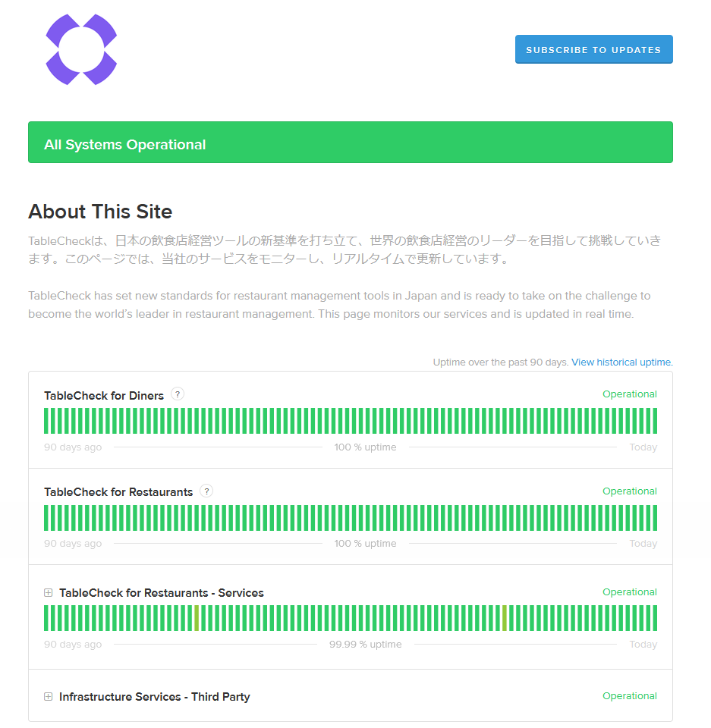Open View historical uptime link

621,362
